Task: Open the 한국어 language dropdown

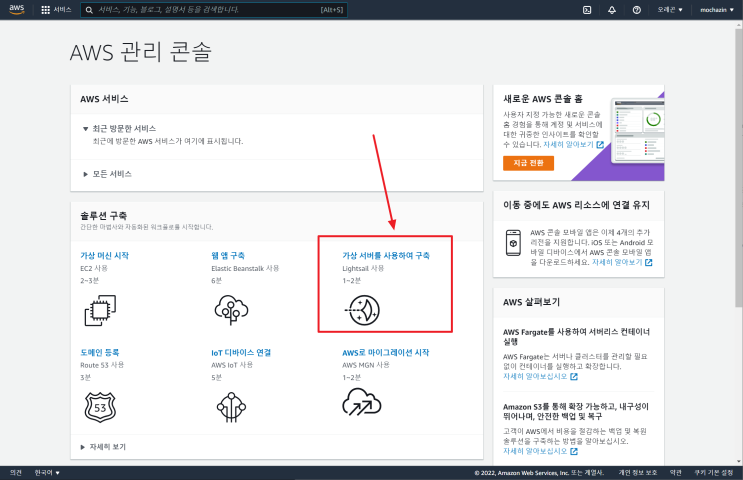Action: 47,472
